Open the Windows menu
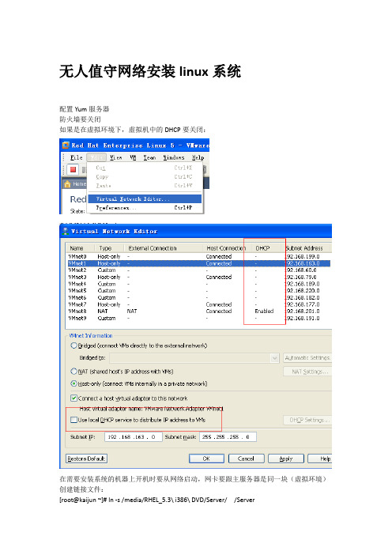Image resolution: width=392 pixels, height=555 pixels. coord(174,157)
